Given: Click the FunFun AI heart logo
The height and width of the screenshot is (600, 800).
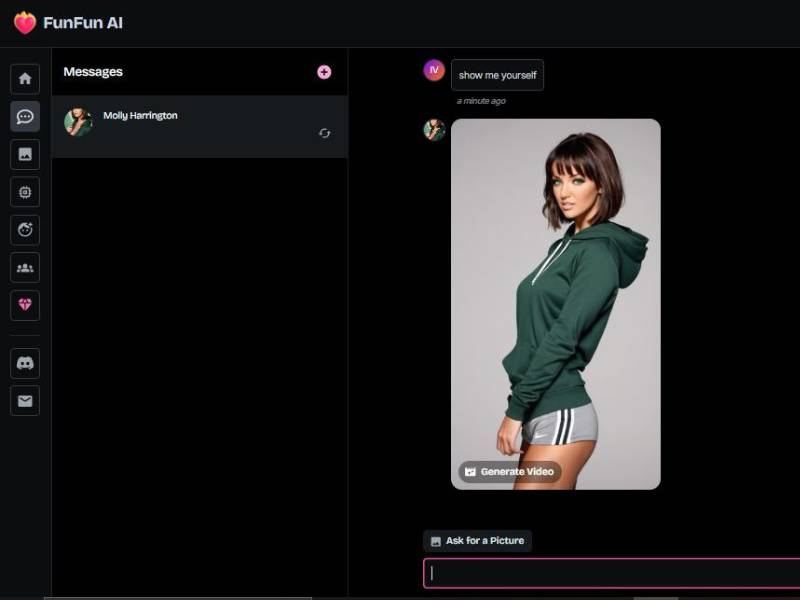Looking at the screenshot, I should tap(25, 23).
